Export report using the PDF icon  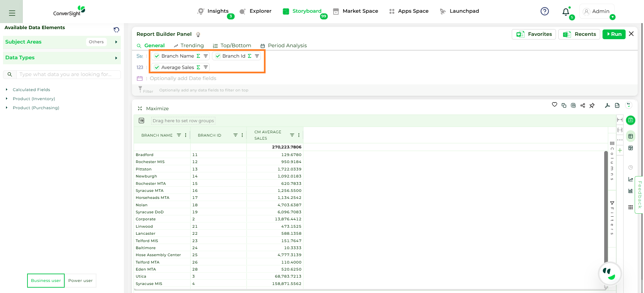607,105
